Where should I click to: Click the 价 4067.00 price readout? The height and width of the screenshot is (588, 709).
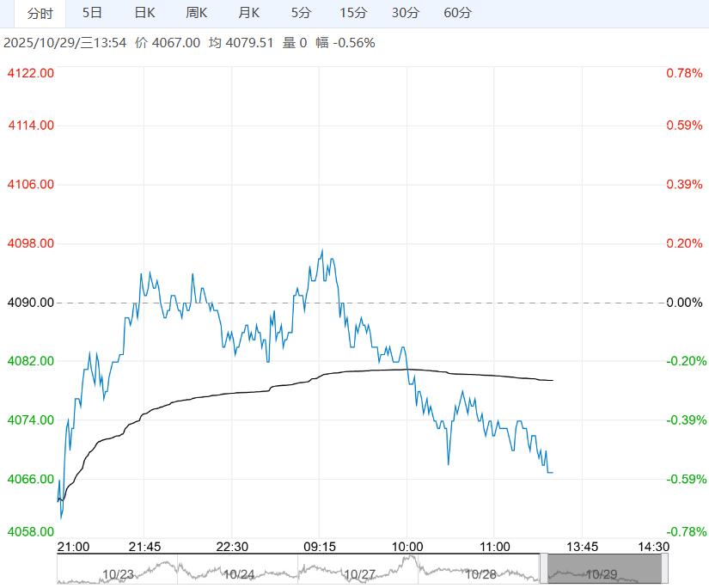coord(168,43)
